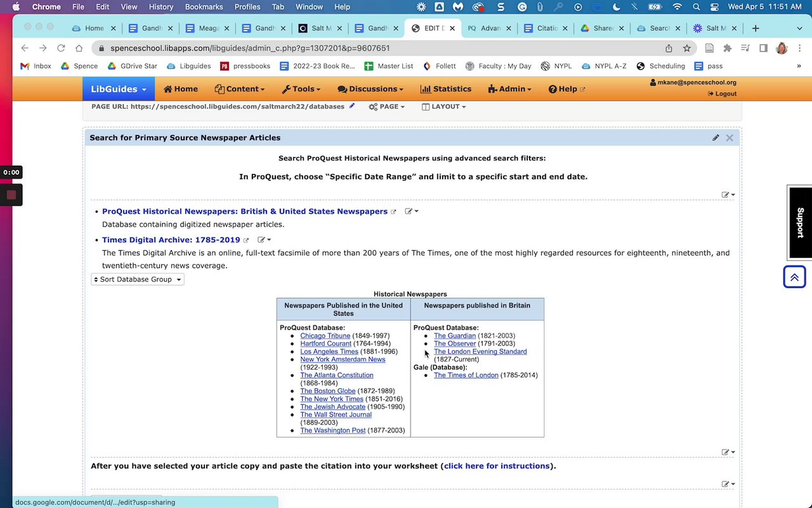Click the share icon in address bar
The image size is (812, 508).
[x=669, y=48]
